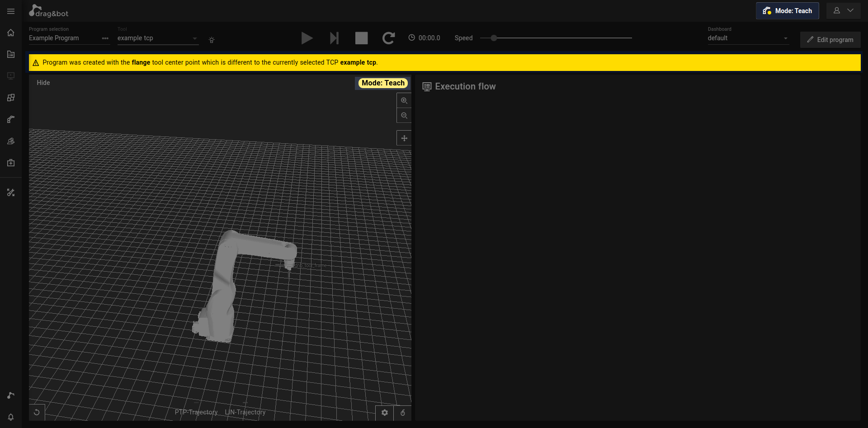Click the Execution flow heading

(x=465, y=86)
